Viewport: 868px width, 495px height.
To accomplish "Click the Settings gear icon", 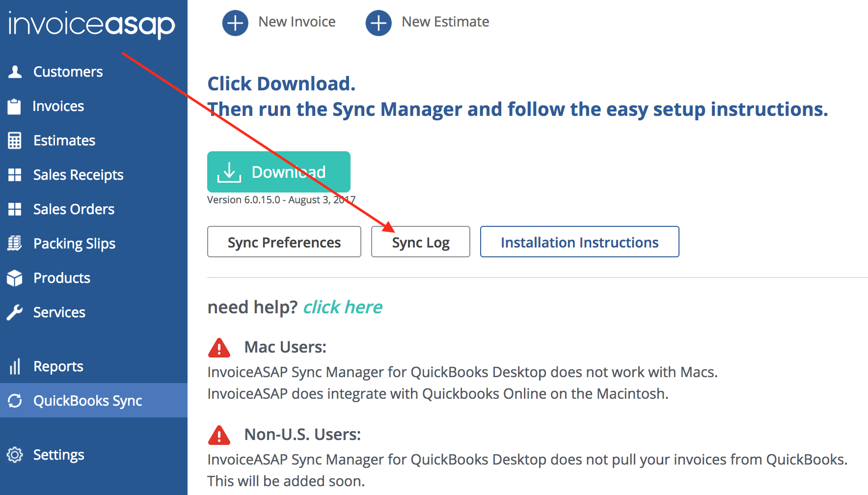I will 15,455.
